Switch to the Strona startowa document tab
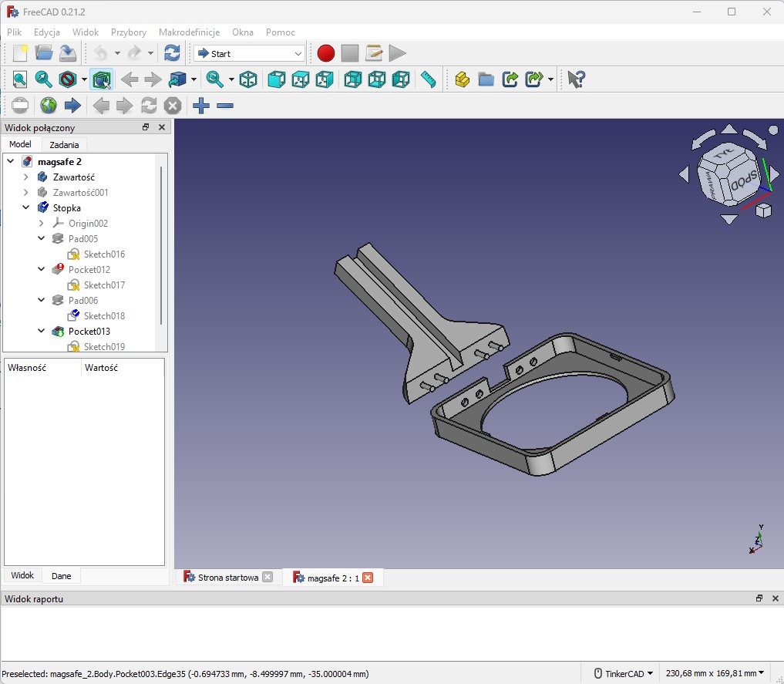Screen dimensions: 784x684 pos(227,578)
